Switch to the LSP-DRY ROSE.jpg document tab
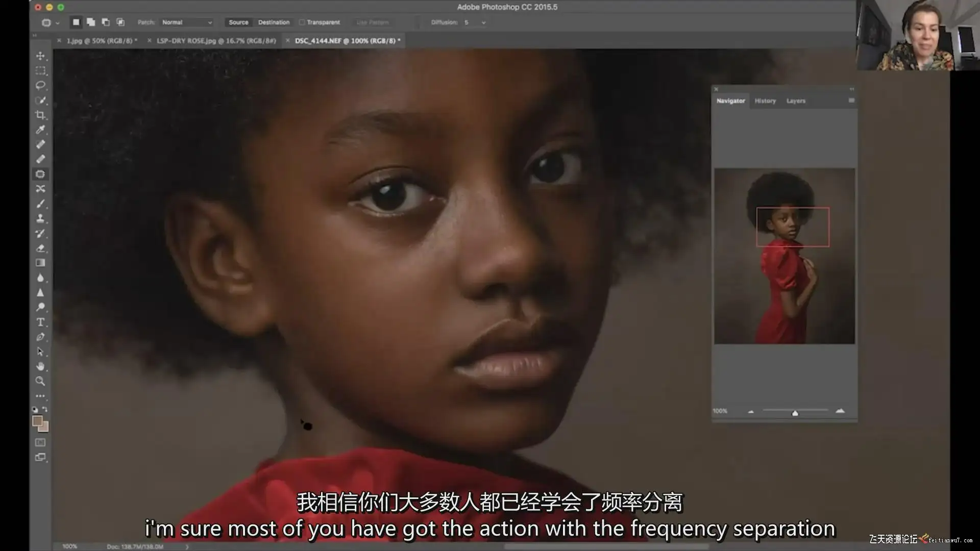The height and width of the screenshot is (551, 980). tap(216, 41)
